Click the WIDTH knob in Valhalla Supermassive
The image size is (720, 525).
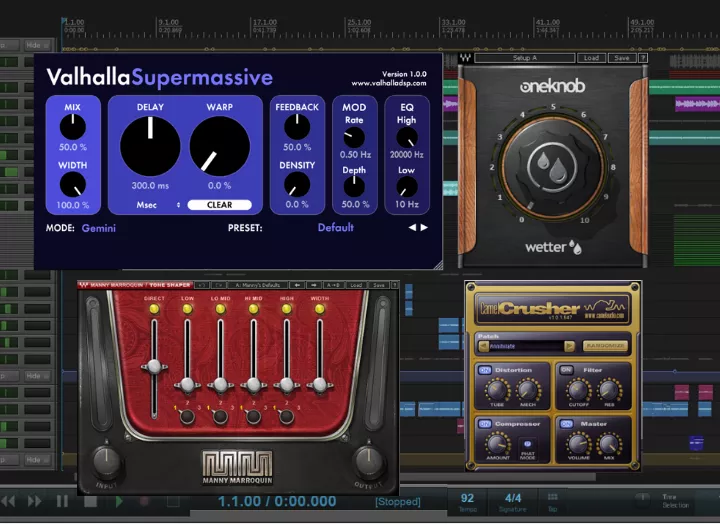(x=73, y=185)
